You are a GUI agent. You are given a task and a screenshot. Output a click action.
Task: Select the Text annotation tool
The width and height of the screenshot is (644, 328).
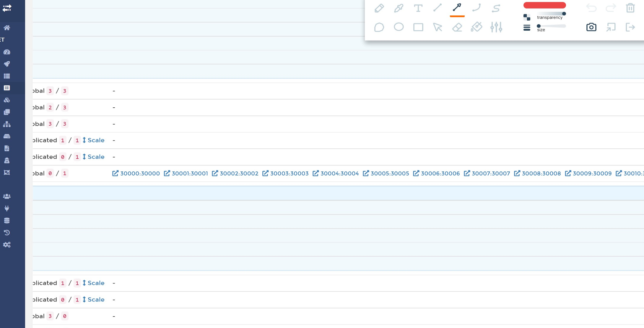point(418,8)
